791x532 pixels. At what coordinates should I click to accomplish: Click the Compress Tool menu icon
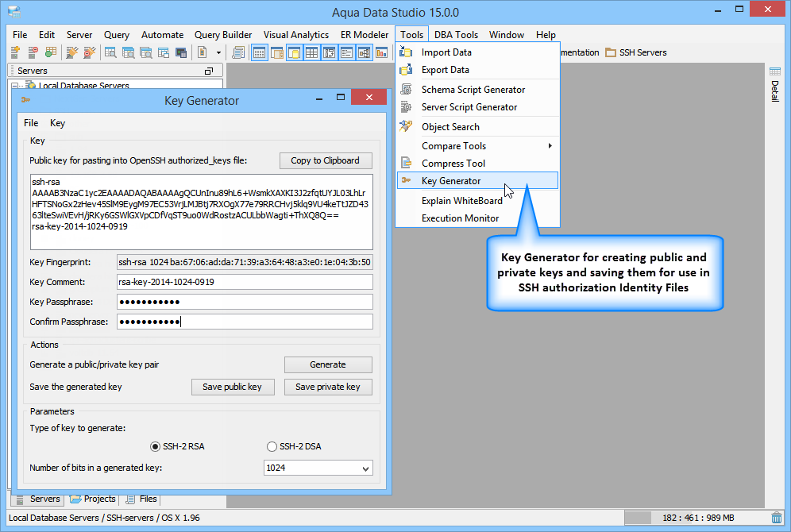406,163
